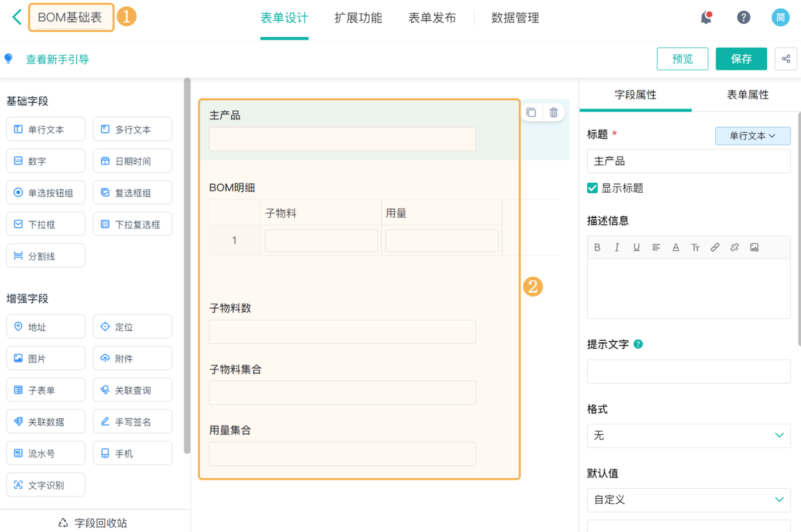The image size is (801, 532).
Task: Add 手写签名 field
Action: pyautogui.click(x=133, y=422)
